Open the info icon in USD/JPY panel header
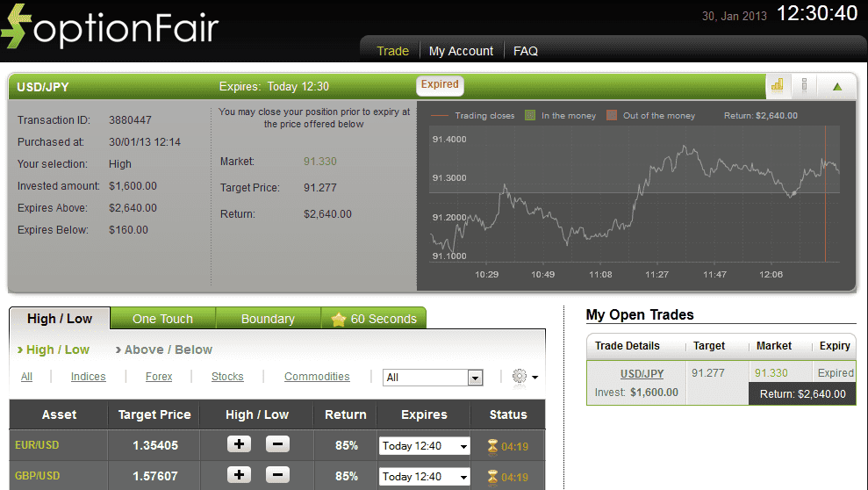Screen dimensions: 868x490 pyautogui.click(x=804, y=85)
